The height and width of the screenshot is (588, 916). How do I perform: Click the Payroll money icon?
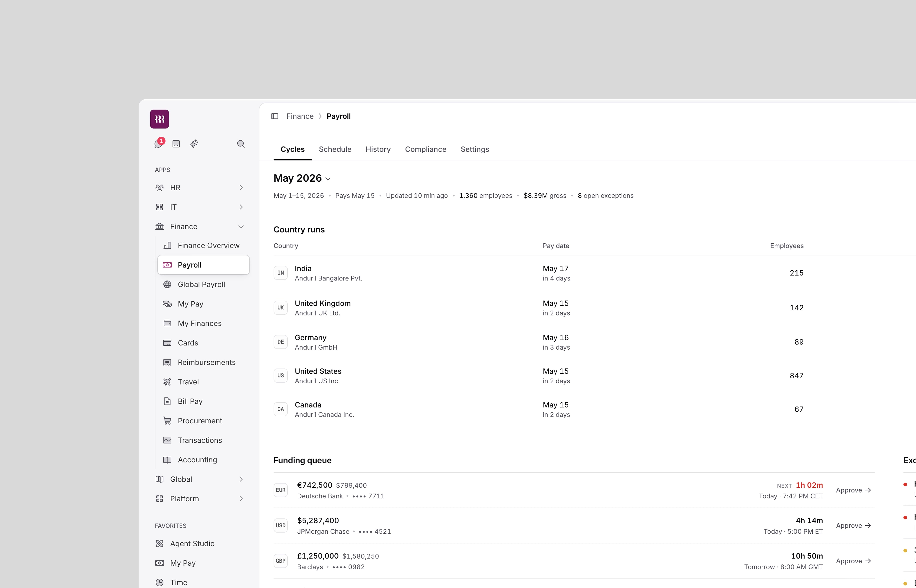[167, 265]
